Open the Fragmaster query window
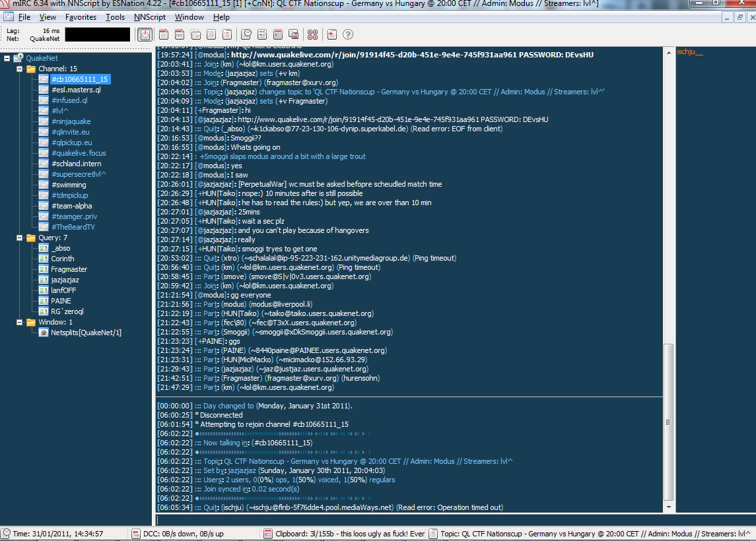Viewport: 756px width, 541px height. 69,269
